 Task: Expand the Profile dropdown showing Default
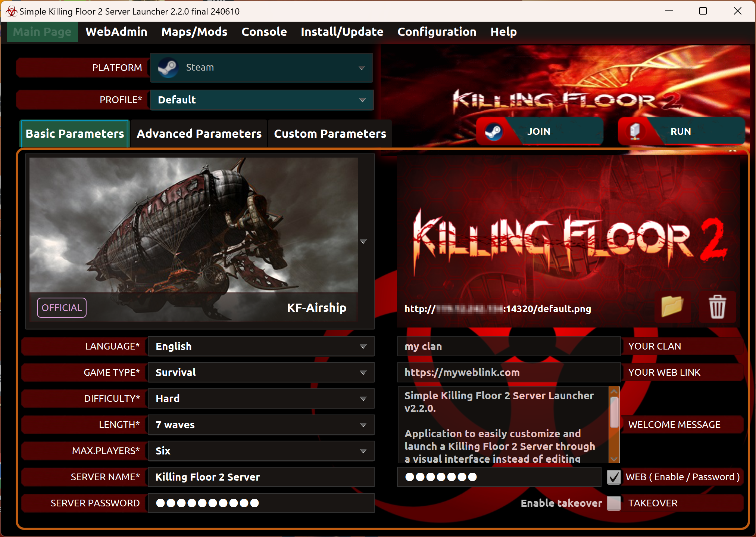261,100
